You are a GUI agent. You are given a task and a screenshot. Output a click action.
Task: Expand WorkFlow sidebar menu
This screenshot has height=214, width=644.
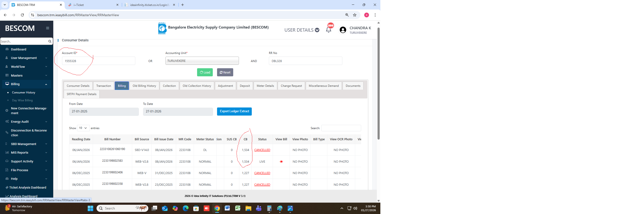tap(26, 67)
